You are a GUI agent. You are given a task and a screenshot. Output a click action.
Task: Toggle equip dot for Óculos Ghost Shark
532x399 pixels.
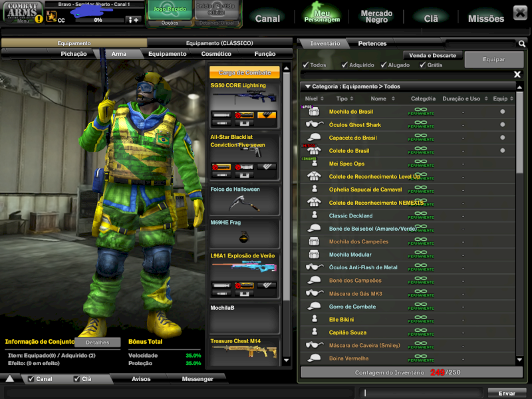coord(503,124)
